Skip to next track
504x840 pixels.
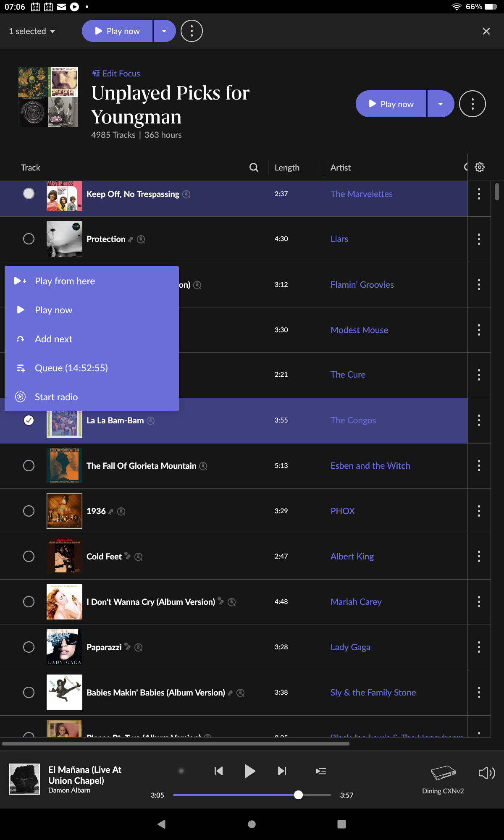tap(282, 771)
